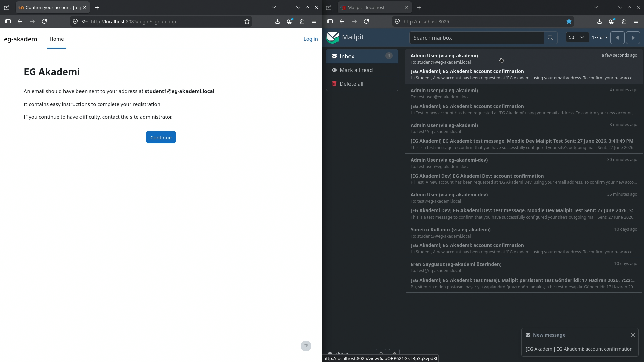Reload the Mailpit page

[366, 21]
